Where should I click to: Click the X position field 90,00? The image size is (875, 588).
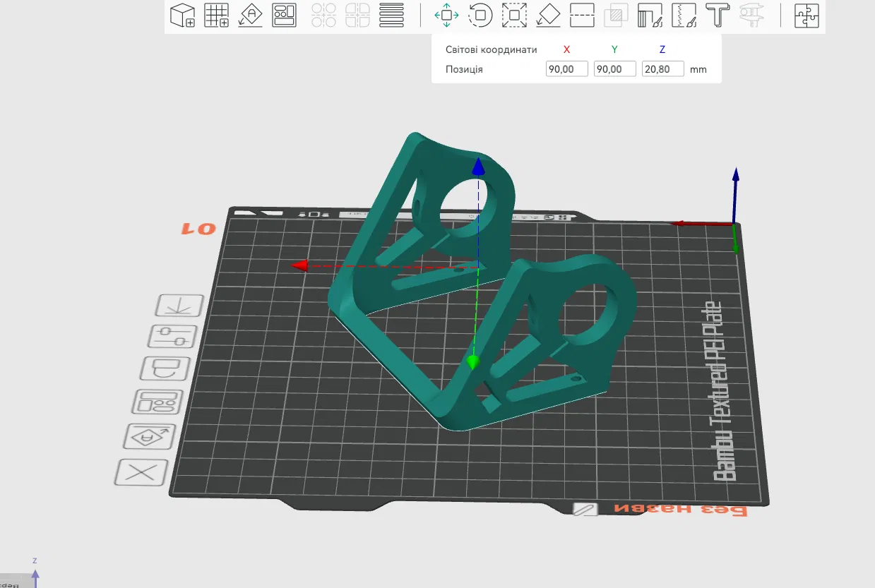click(x=567, y=69)
